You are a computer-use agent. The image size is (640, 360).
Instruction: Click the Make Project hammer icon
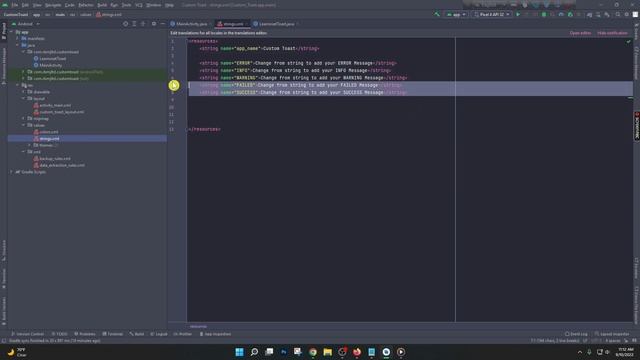pyautogui.click(x=437, y=14)
